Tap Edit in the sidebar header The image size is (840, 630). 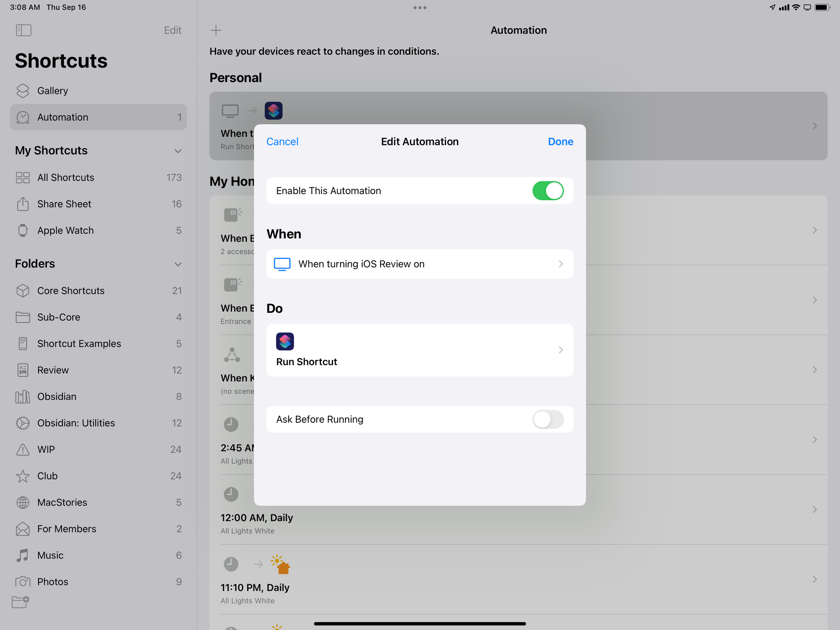[x=173, y=30]
